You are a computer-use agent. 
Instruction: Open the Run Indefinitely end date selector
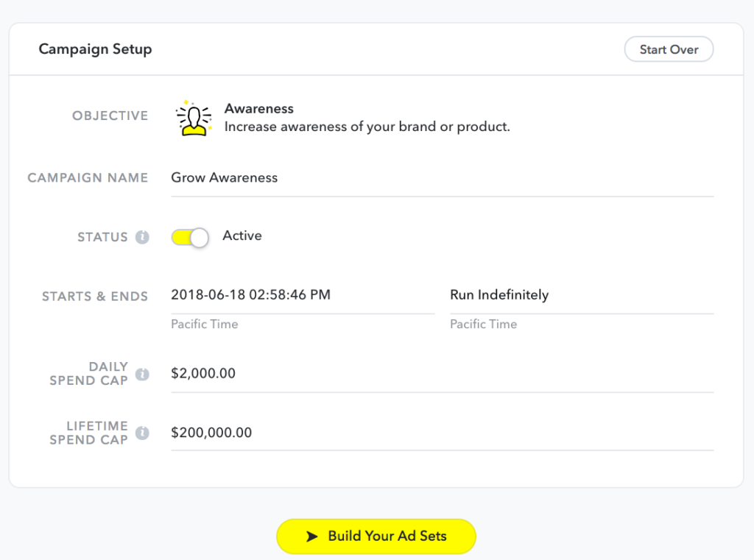[x=499, y=295]
